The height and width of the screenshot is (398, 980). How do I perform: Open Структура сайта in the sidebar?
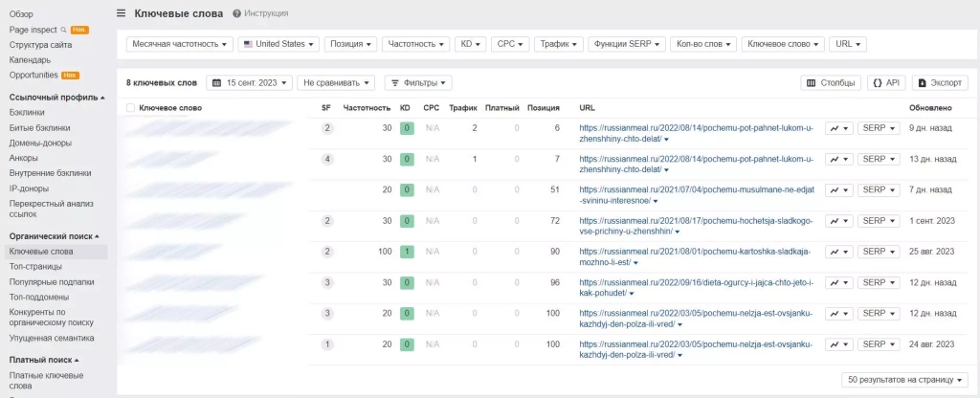pyautogui.click(x=40, y=45)
